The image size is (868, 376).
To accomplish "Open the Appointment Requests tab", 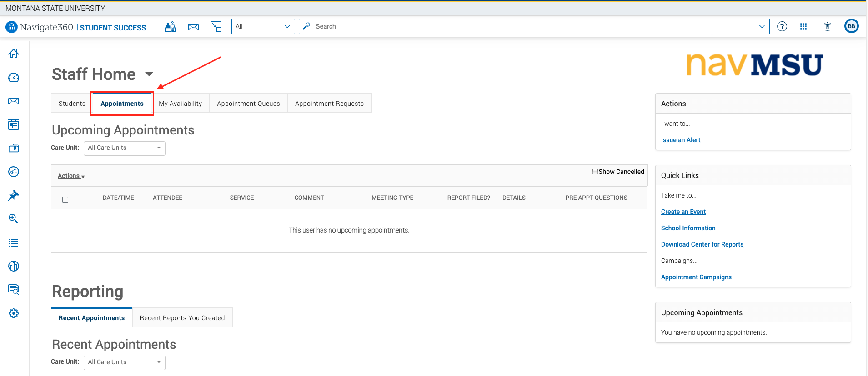I will click(x=329, y=104).
